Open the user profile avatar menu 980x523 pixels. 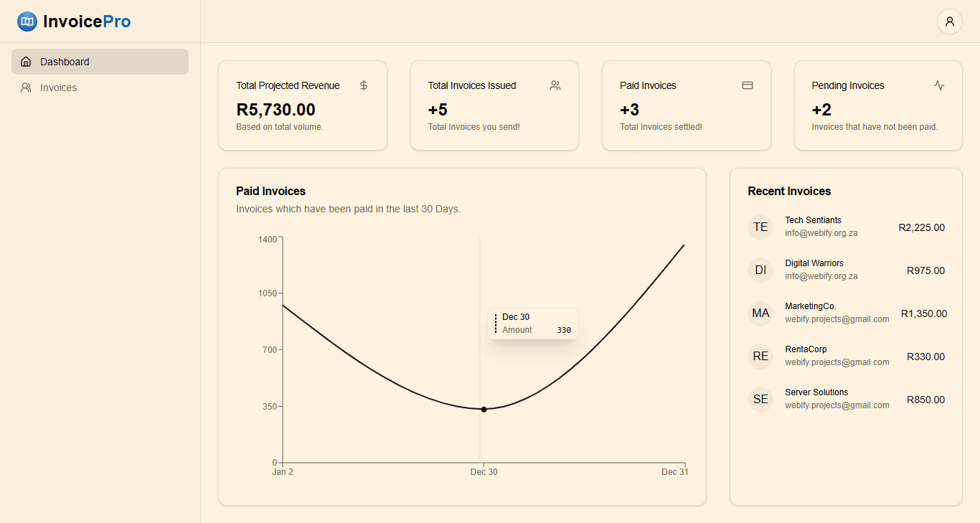pyautogui.click(x=949, y=22)
